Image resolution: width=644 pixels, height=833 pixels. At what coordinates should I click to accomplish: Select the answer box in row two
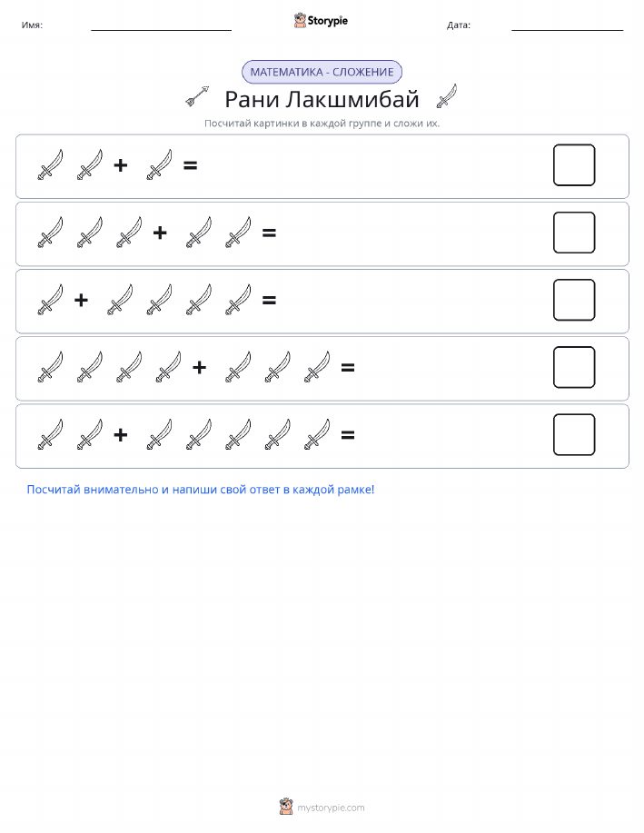coord(574,233)
